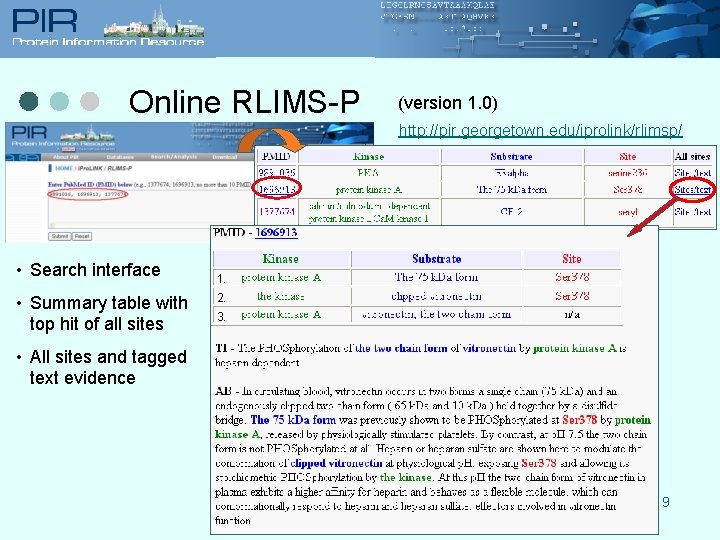
Task: Open the Search/Analysis menu in the embedded page
Action: pos(174,157)
